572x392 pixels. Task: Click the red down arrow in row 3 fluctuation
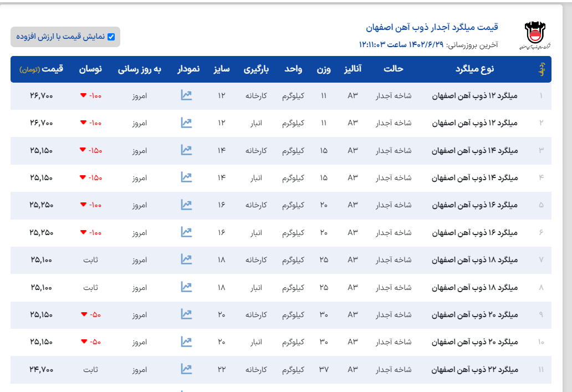point(83,150)
